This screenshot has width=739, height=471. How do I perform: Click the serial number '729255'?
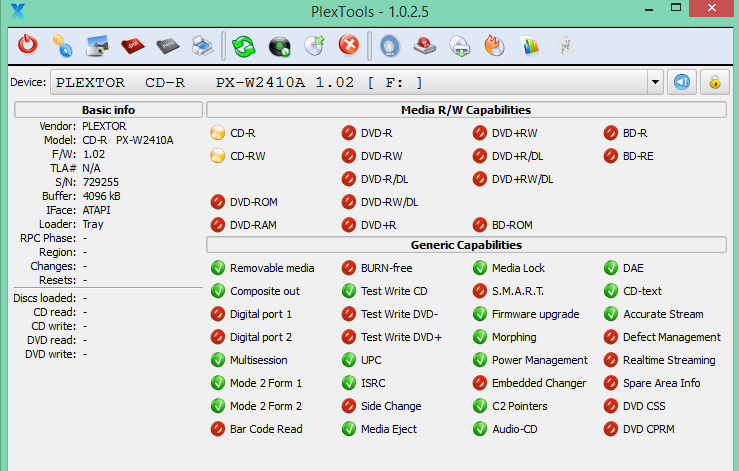[x=101, y=182]
